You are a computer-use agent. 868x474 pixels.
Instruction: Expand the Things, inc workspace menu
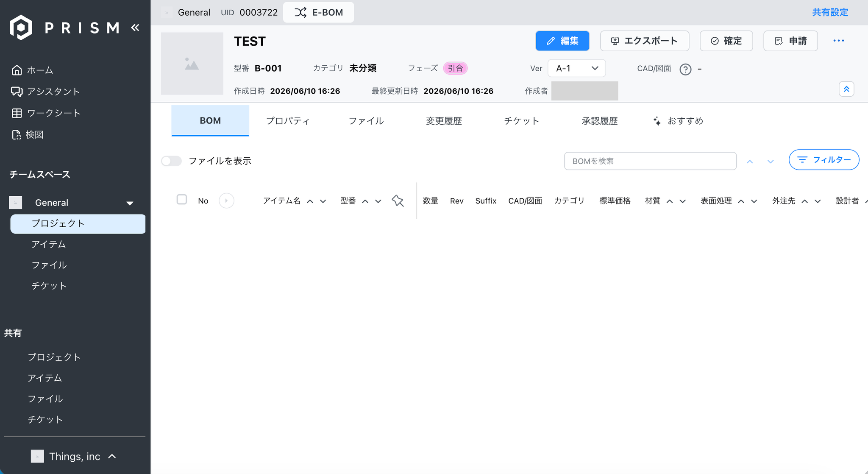click(x=112, y=456)
